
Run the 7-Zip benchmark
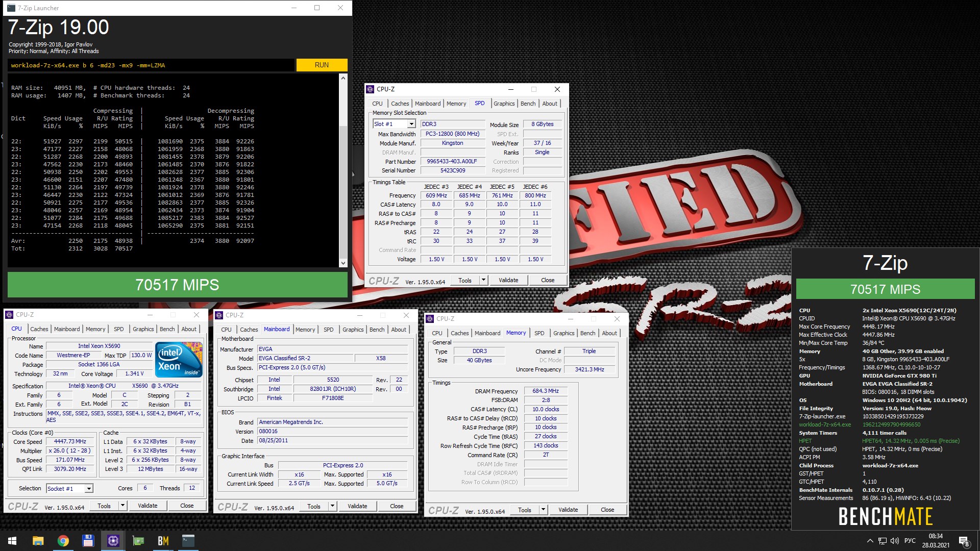322,65
